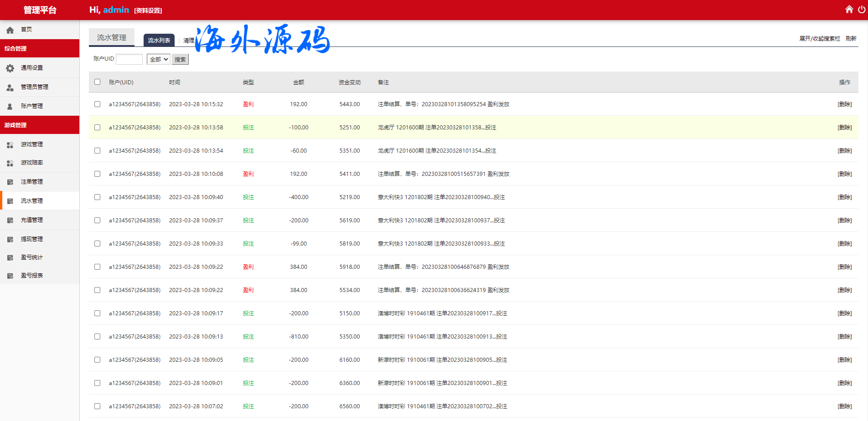Click the users icon beside 管理员管理
The width and height of the screenshot is (868, 421).
[10, 87]
